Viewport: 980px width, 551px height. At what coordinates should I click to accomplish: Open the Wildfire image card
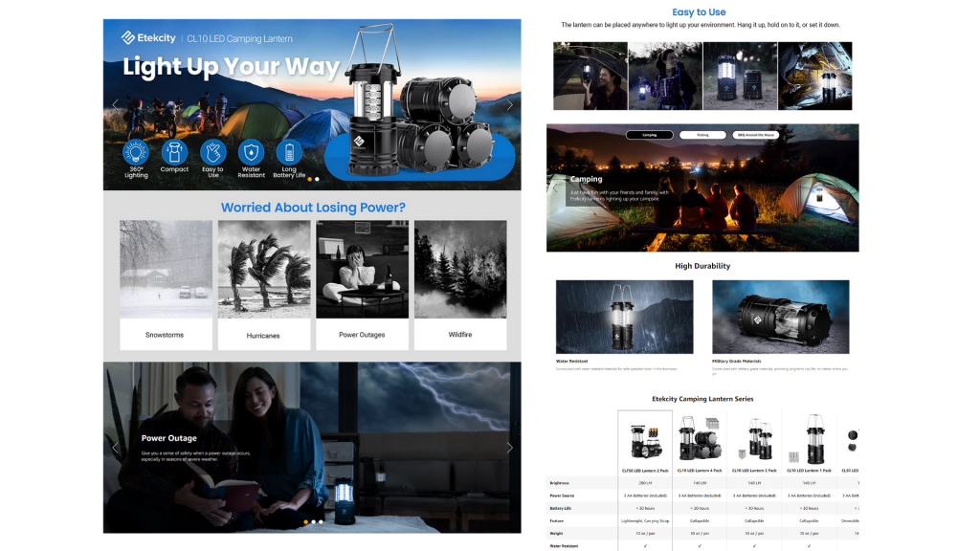(460, 284)
